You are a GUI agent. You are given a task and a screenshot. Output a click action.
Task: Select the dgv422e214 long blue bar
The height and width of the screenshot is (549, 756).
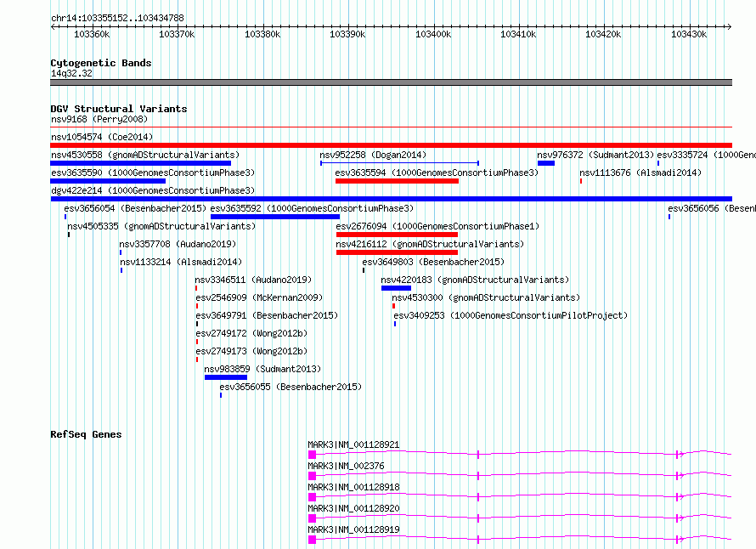[391, 199]
